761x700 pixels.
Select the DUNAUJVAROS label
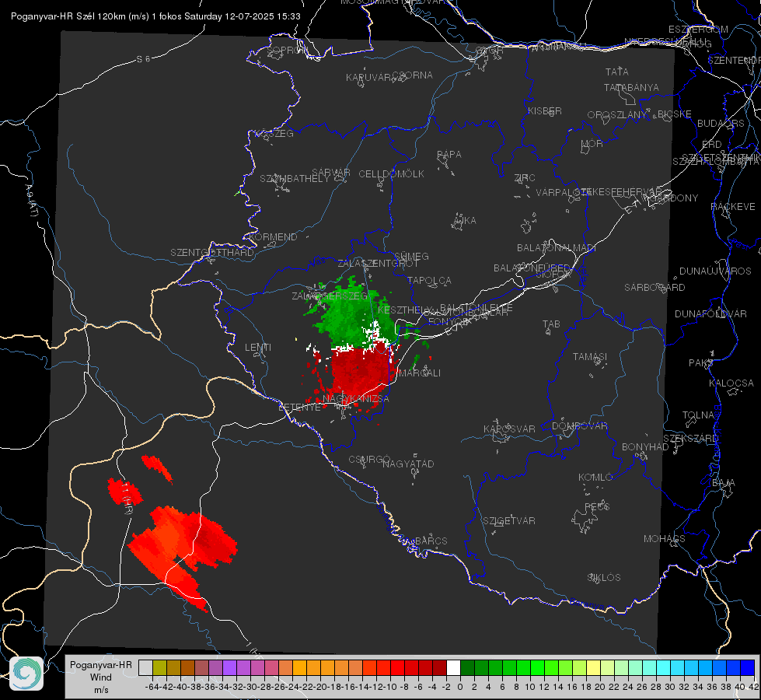click(x=715, y=271)
